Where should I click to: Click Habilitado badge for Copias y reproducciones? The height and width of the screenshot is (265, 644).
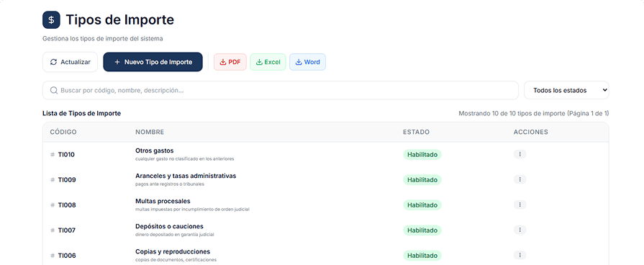tap(422, 256)
